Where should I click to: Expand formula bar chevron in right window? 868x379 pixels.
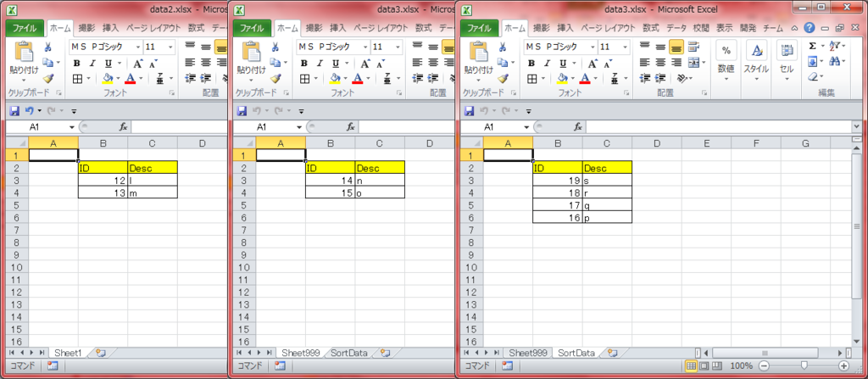click(x=857, y=127)
